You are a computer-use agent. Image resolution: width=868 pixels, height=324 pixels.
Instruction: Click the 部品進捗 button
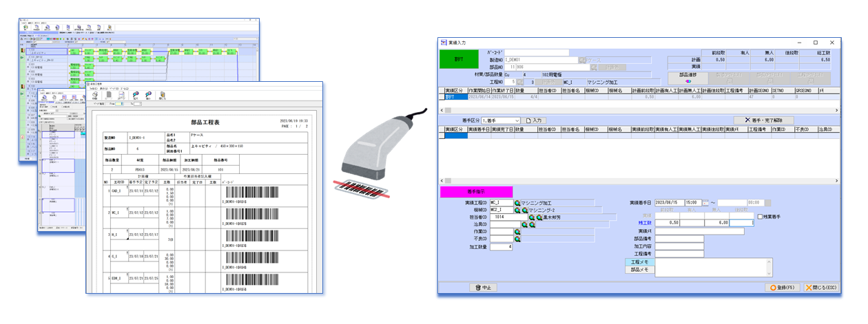tap(688, 78)
